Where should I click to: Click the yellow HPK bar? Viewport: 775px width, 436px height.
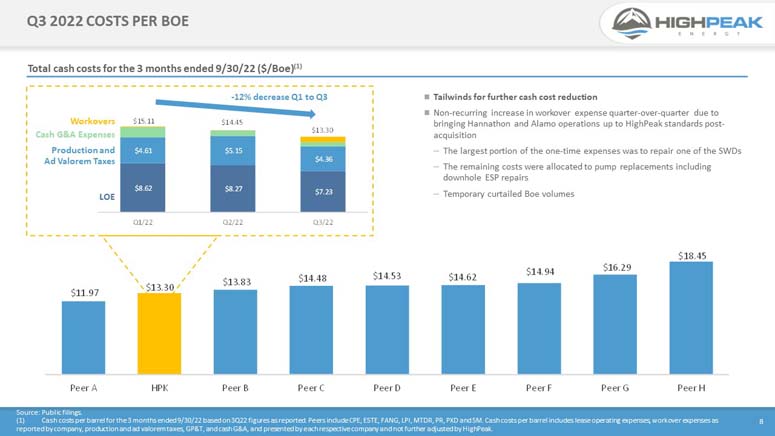(159, 334)
